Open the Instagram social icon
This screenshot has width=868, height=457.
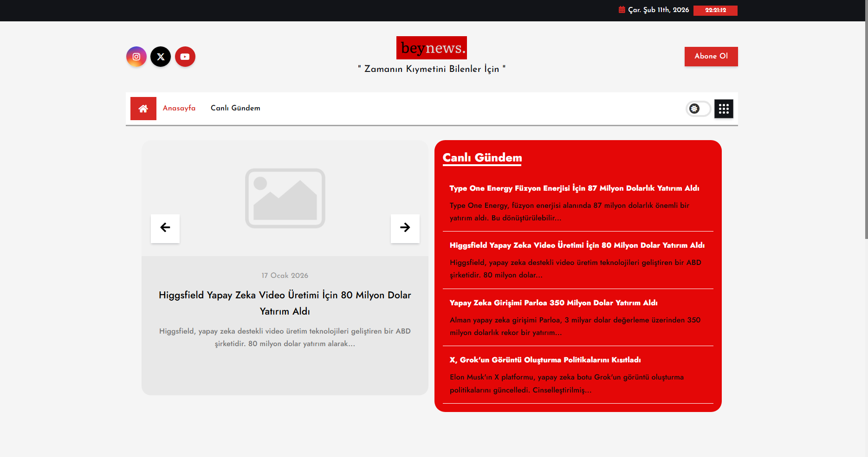click(136, 57)
